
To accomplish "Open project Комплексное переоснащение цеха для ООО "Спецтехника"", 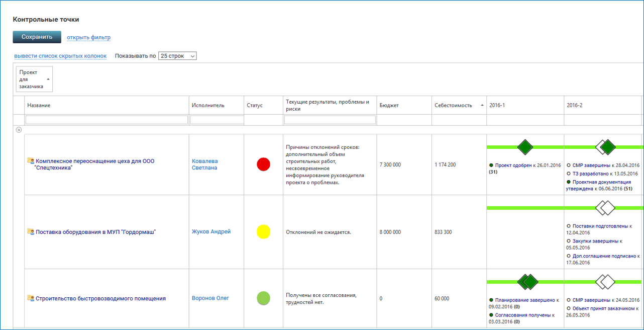I will coord(95,164).
